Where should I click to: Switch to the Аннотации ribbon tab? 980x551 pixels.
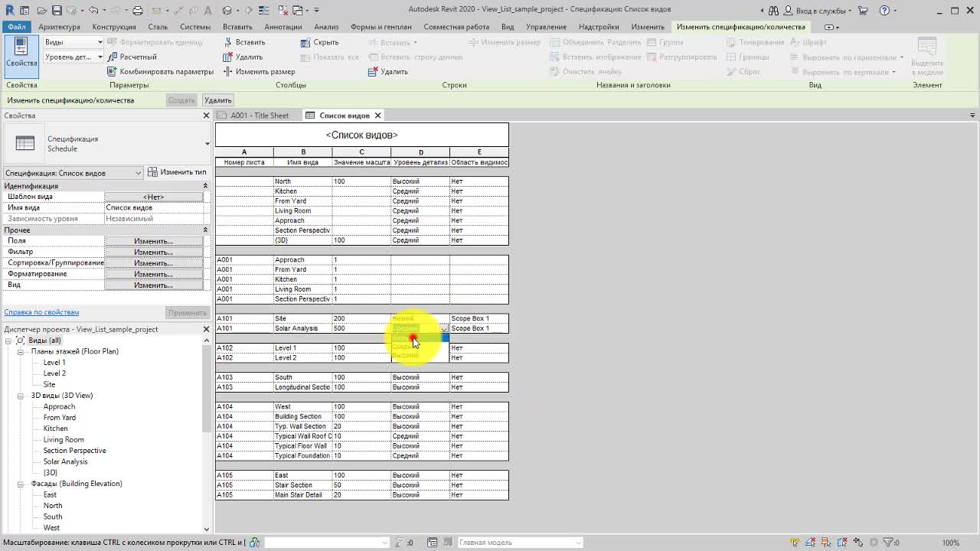pyautogui.click(x=283, y=27)
